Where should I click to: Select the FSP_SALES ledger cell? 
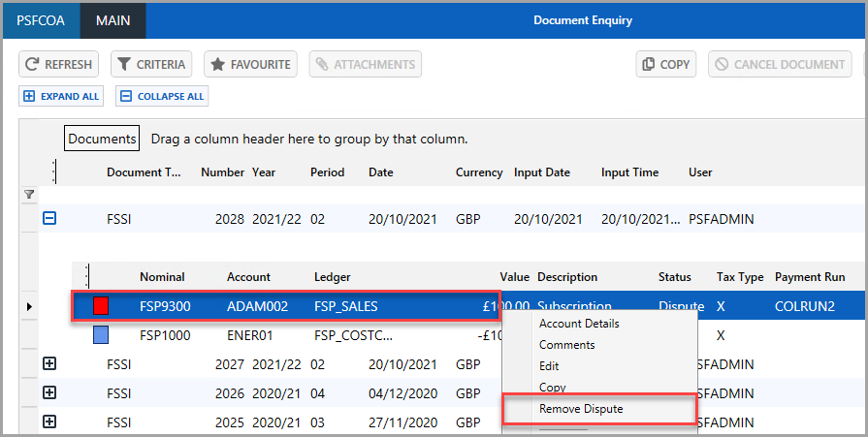coord(346,306)
